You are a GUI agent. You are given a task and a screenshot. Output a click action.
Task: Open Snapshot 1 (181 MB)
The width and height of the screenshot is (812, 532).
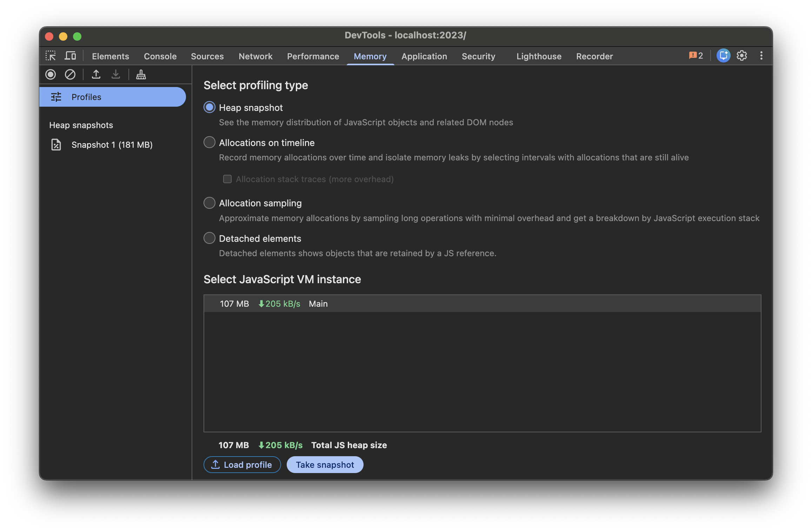(x=112, y=145)
